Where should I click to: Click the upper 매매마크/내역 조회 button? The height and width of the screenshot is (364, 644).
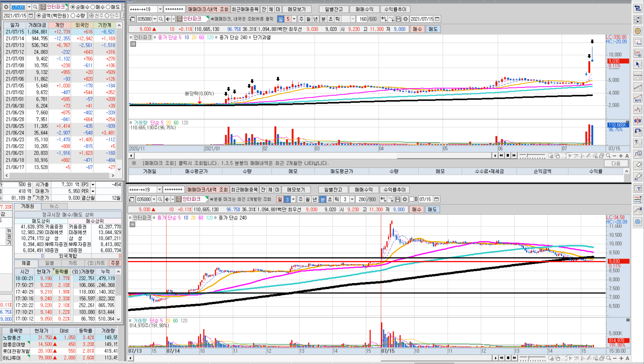208,9
